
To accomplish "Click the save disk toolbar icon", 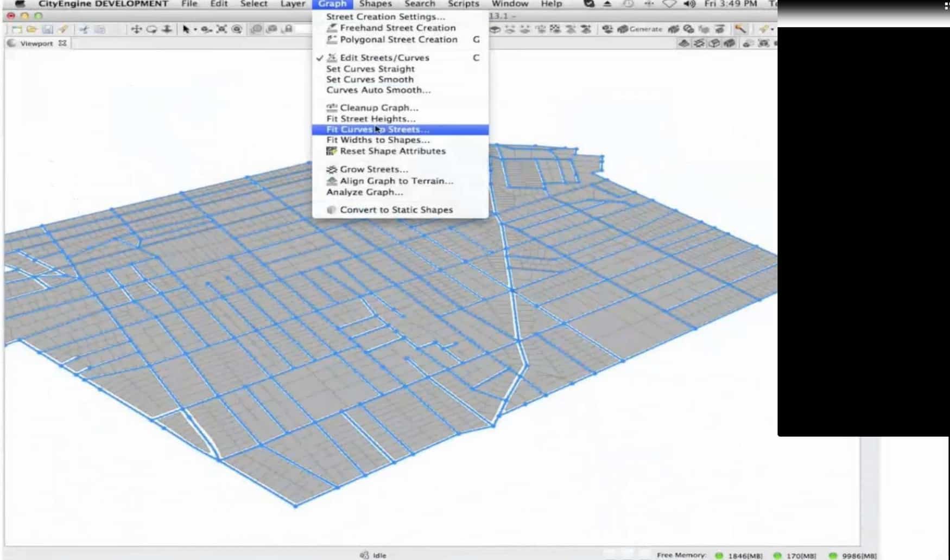I will [48, 29].
